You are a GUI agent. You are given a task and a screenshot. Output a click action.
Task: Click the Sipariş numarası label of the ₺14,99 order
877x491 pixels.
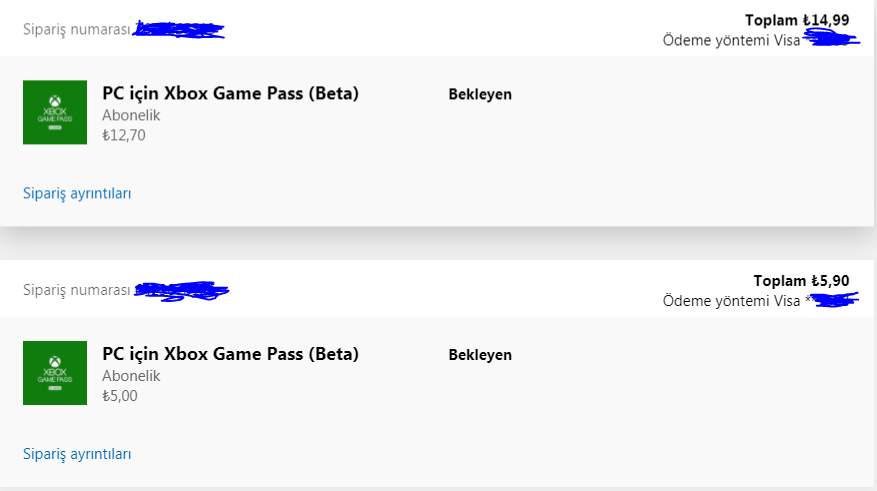[x=77, y=30]
